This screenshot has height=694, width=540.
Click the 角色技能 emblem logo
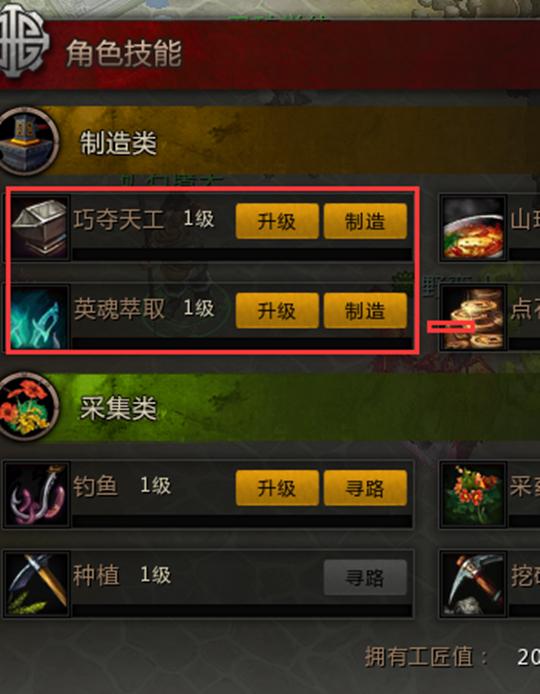click(x=23, y=41)
